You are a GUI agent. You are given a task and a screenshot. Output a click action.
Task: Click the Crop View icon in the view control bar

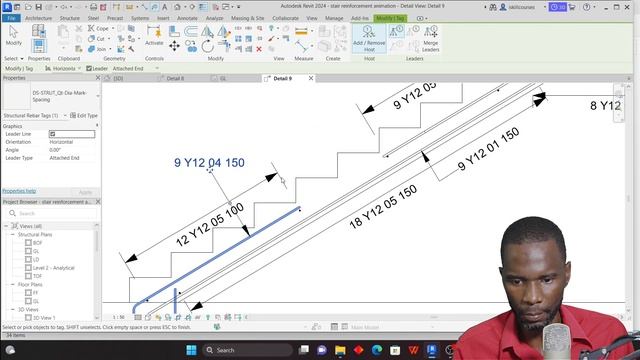tap(178, 317)
